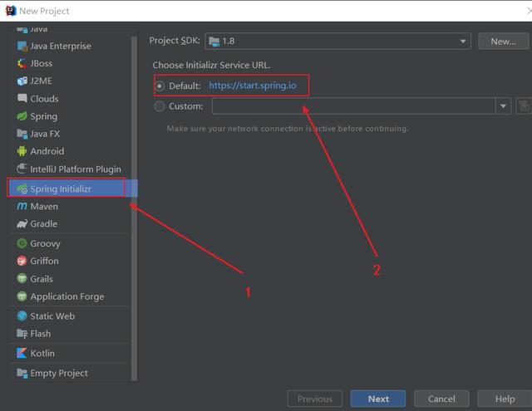Click the Empty Project folder icon
The image size is (532, 411).
[22, 373]
